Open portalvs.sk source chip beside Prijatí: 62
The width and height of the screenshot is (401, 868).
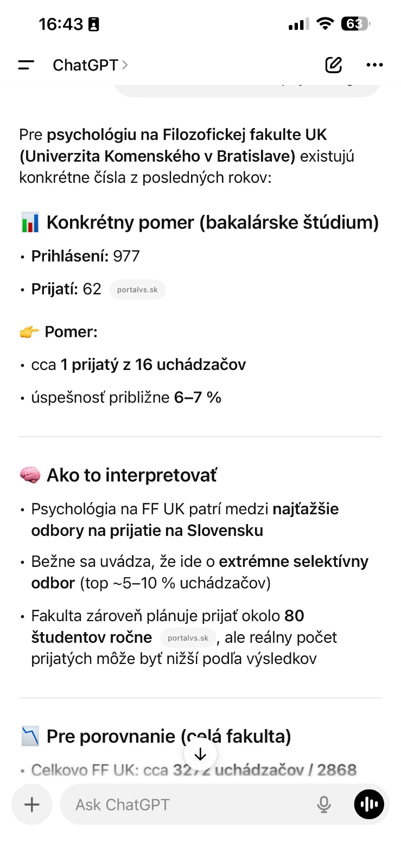(x=137, y=290)
